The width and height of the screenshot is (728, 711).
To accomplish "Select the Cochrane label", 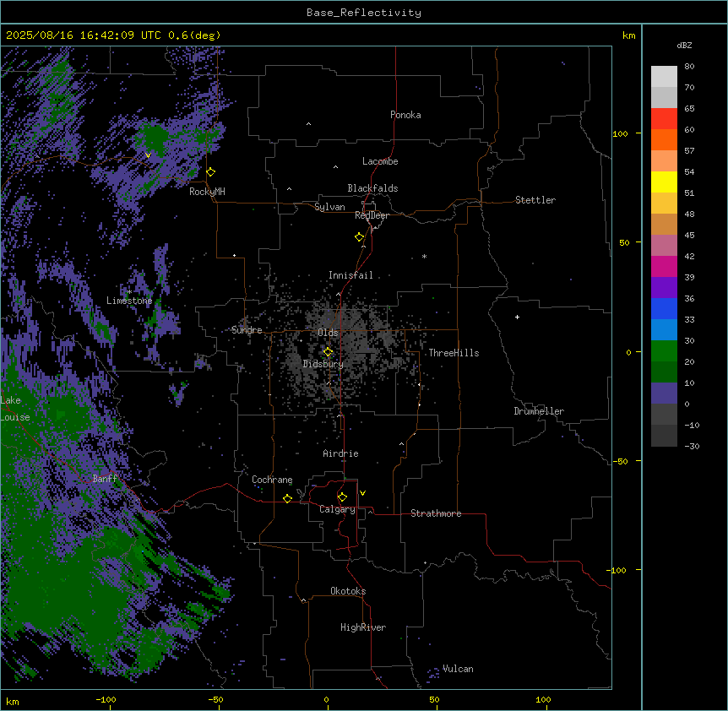I will 272,480.
